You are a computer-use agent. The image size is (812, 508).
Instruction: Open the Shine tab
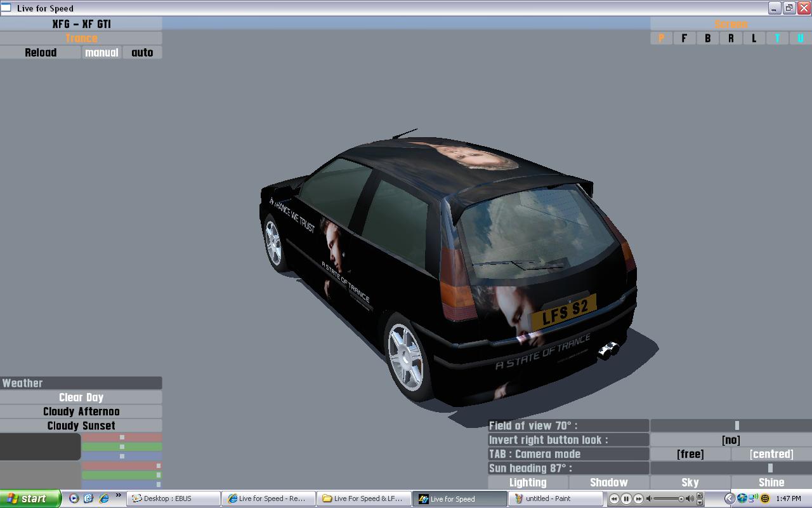point(771,483)
